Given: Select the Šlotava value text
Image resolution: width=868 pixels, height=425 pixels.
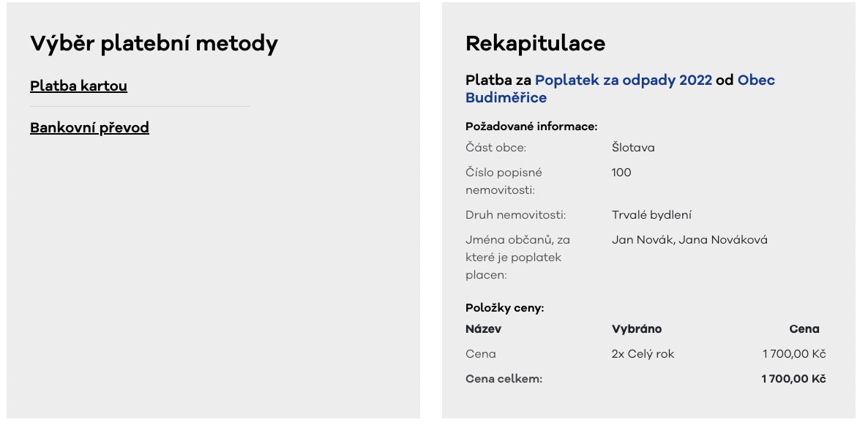Looking at the screenshot, I should (x=633, y=148).
